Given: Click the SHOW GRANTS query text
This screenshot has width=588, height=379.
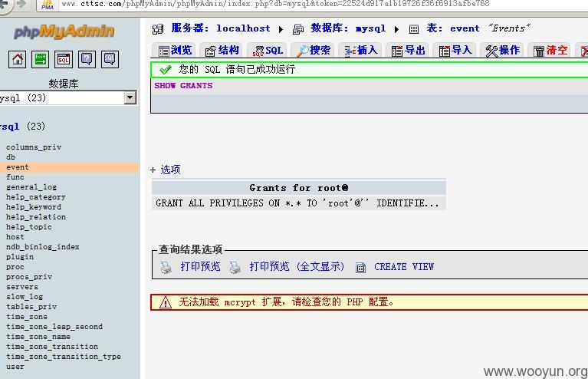Looking at the screenshot, I should coord(183,86).
